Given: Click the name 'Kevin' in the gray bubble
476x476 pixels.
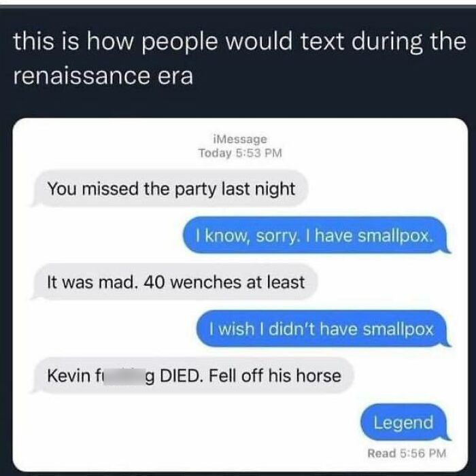Looking at the screenshot, I should click(x=69, y=376).
